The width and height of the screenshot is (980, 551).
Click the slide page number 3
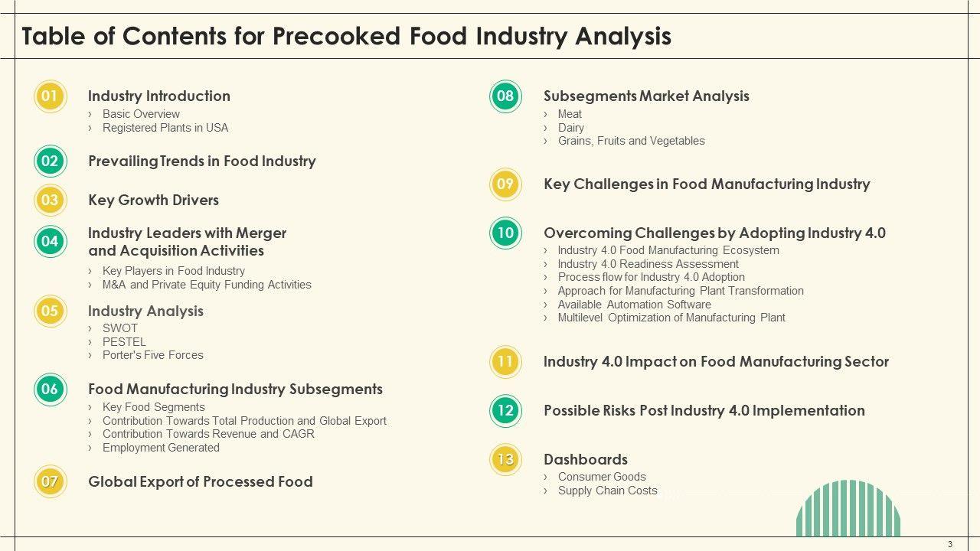pos(950,544)
